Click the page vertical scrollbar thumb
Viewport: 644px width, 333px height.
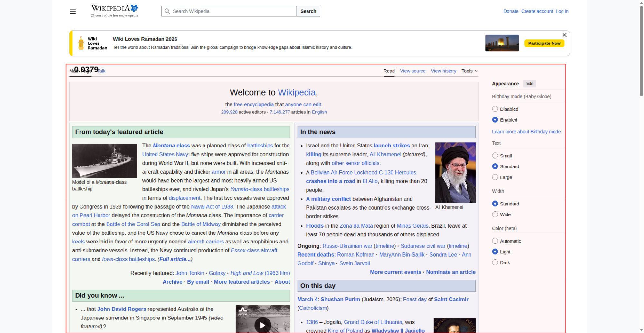point(641,52)
